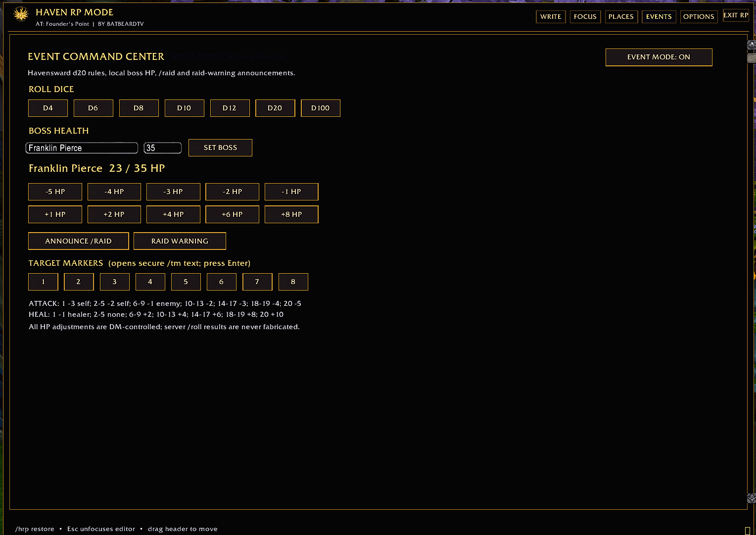Toggle Event Mode ON button
756x535 pixels.
click(x=659, y=57)
